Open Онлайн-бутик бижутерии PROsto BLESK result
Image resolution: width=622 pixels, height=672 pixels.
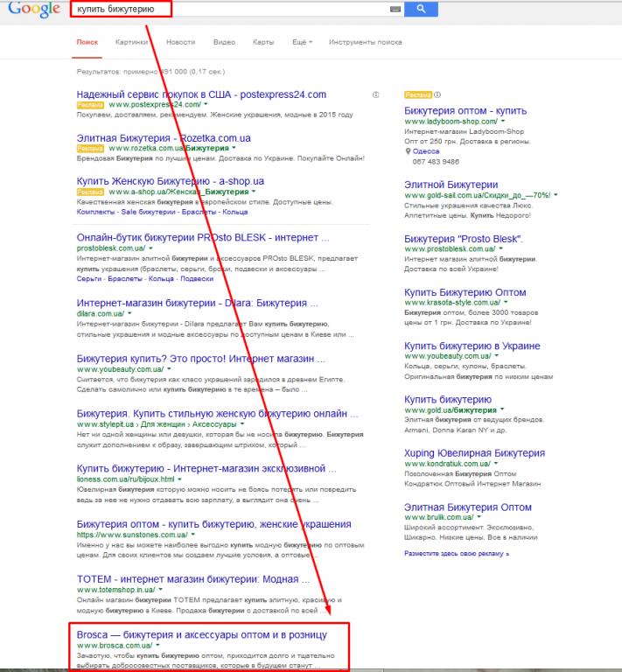(x=203, y=237)
